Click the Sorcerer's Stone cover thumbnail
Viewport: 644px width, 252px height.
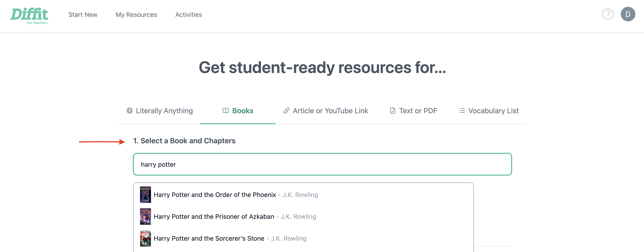tap(145, 238)
